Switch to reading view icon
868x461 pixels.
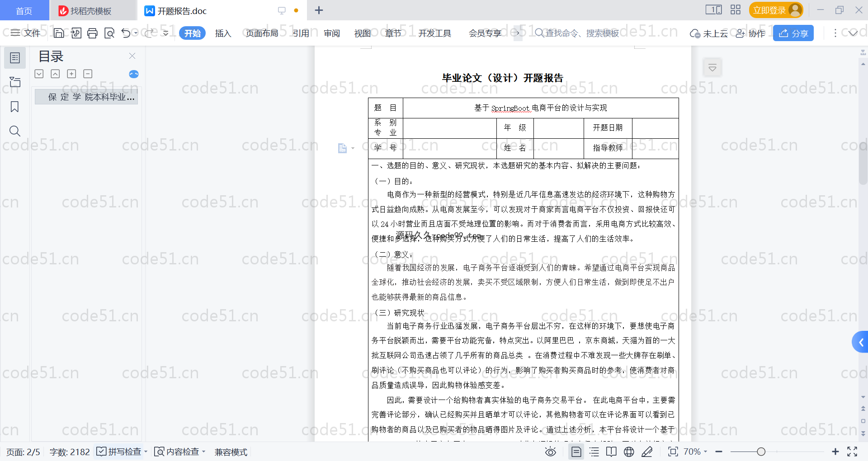coord(611,452)
